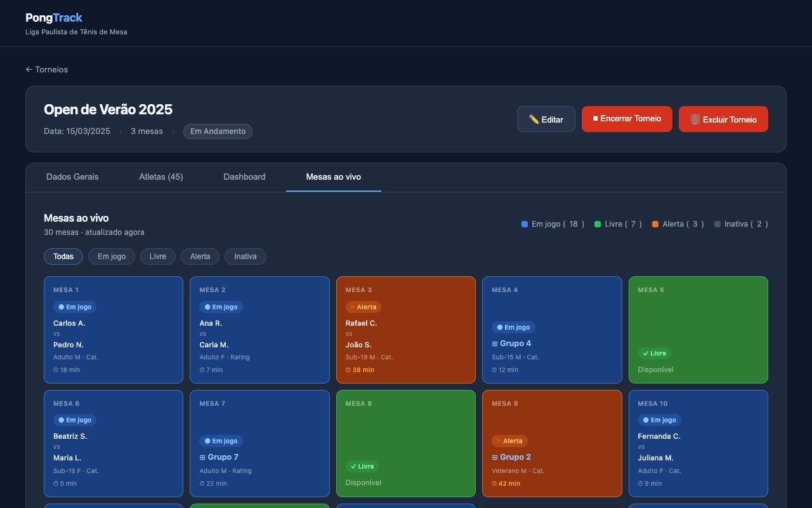Click Alerta badge on Mesa 9
This screenshot has width=812, height=508.
[509, 441]
